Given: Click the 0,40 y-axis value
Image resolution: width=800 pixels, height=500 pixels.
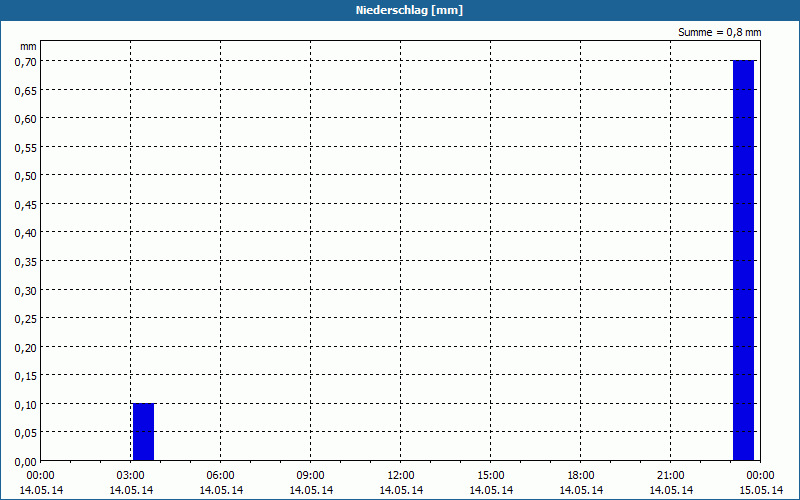Looking at the screenshot, I should point(26,234).
